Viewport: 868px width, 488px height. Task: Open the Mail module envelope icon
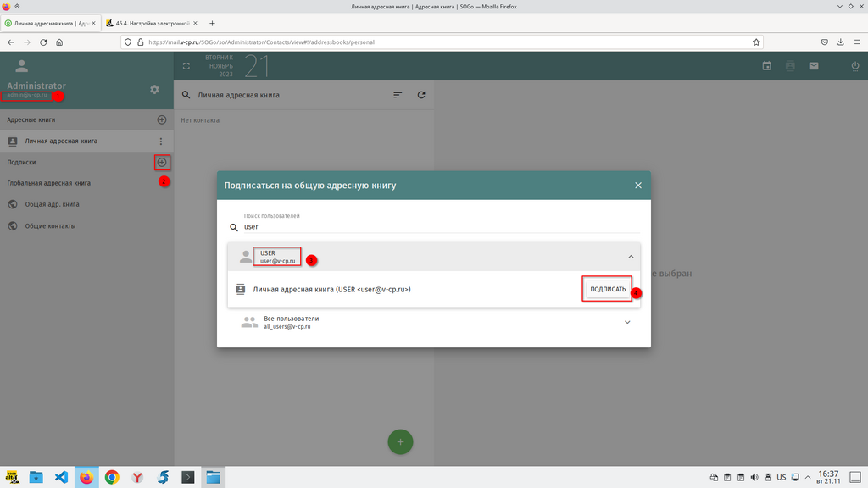(814, 66)
